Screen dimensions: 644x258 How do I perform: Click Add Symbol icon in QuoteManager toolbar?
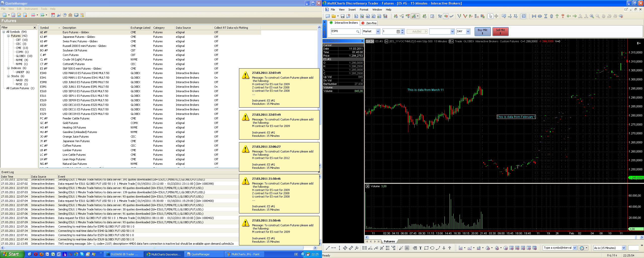[x=5, y=15]
